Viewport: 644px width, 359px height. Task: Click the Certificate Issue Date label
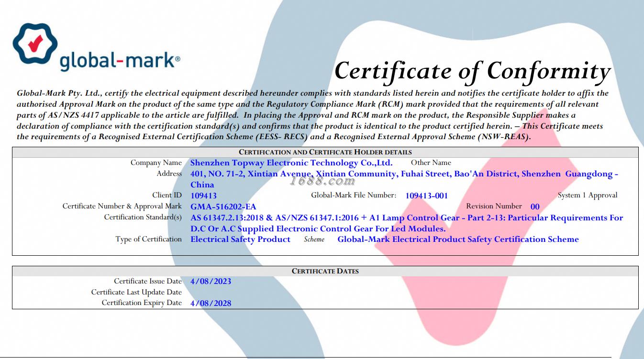click(x=148, y=281)
